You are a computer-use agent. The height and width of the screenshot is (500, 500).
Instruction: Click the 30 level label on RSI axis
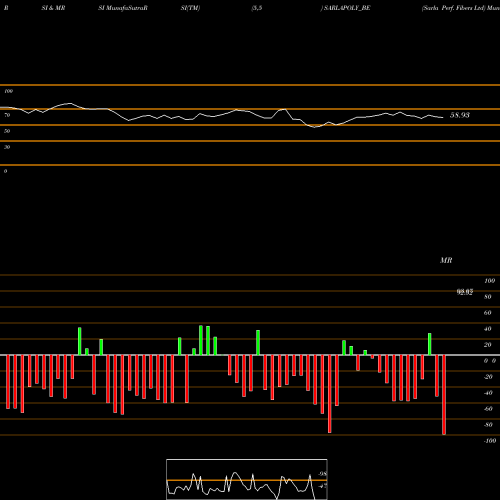(7, 147)
